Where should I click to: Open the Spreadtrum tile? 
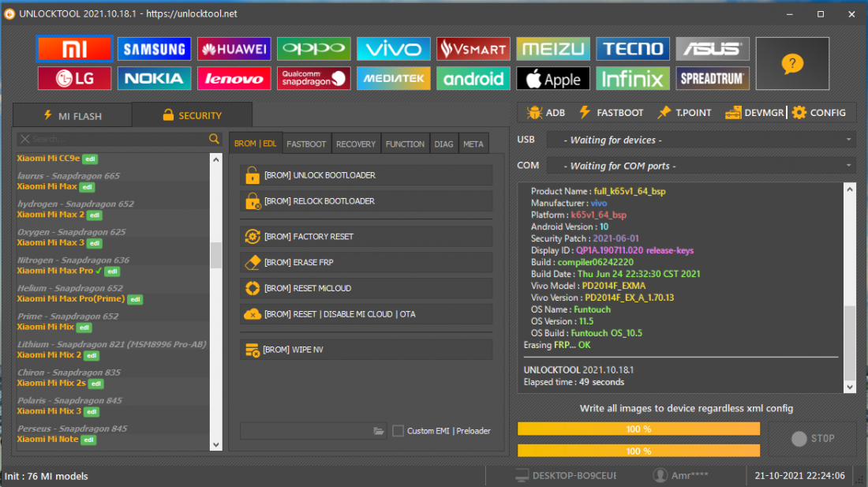712,79
